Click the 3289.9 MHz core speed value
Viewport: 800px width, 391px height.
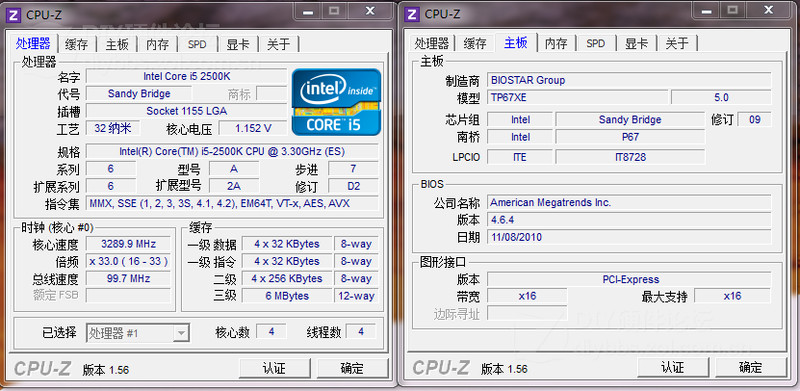coord(128,244)
